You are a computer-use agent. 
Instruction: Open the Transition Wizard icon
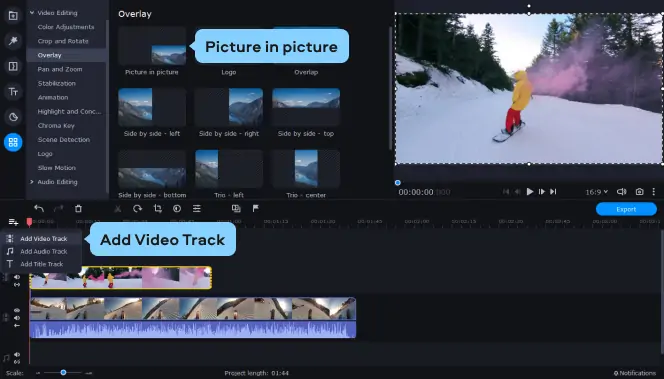[236, 208]
